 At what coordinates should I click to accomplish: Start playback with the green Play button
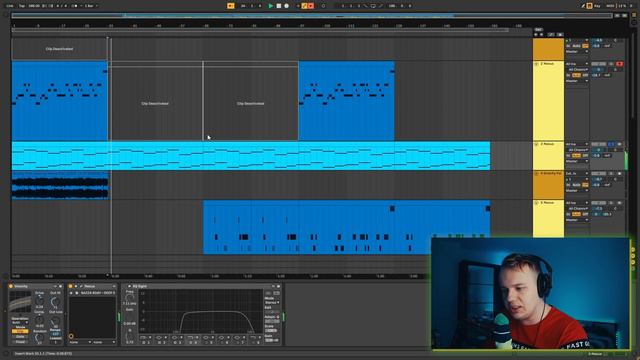click(x=270, y=6)
